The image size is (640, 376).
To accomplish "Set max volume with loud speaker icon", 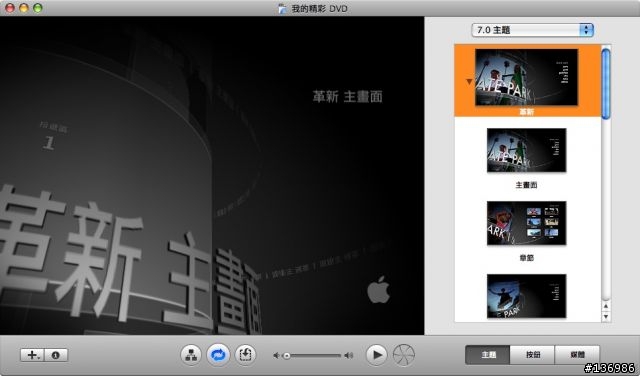I will (x=349, y=356).
